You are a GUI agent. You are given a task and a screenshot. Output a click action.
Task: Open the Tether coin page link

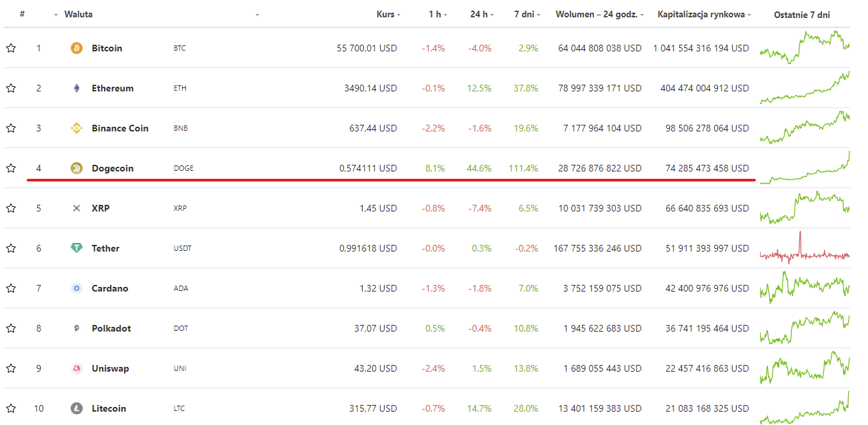[x=105, y=248]
